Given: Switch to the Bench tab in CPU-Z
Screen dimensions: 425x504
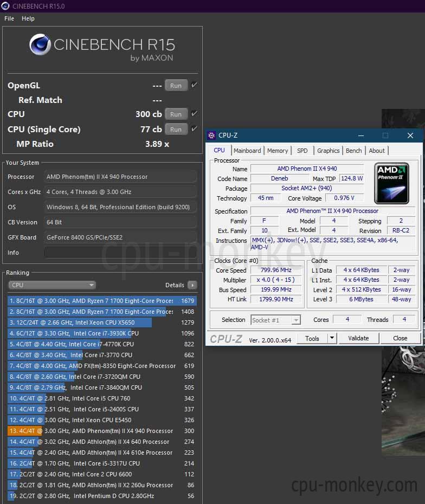Looking at the screenshot, I should 353,151.
